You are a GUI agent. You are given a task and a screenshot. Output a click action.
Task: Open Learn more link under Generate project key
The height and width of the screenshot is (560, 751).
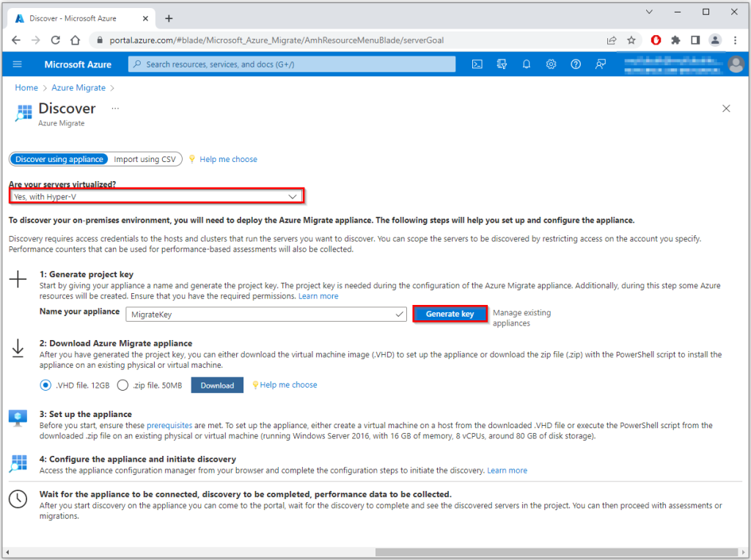click(x=318, y=296)
